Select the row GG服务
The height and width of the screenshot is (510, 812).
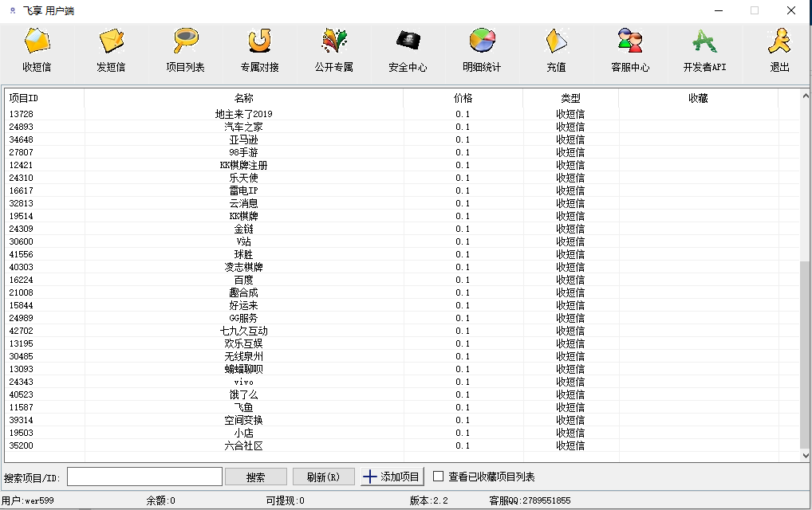(x=401, y=318)
